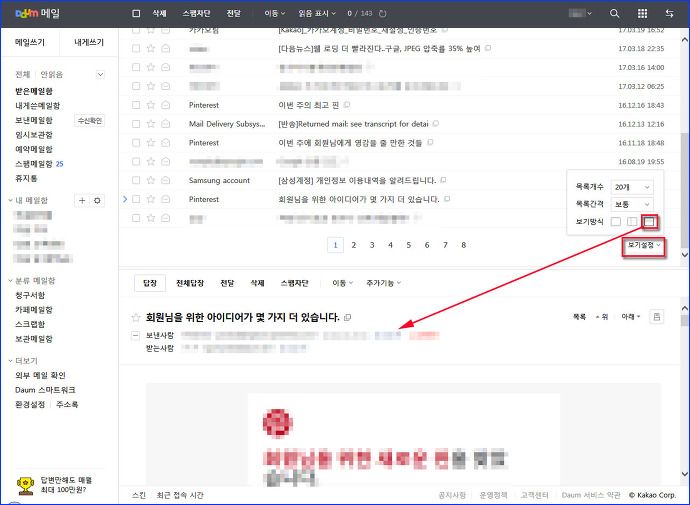
Task: Open 카페메일함 folder
Action: [34, 310]
